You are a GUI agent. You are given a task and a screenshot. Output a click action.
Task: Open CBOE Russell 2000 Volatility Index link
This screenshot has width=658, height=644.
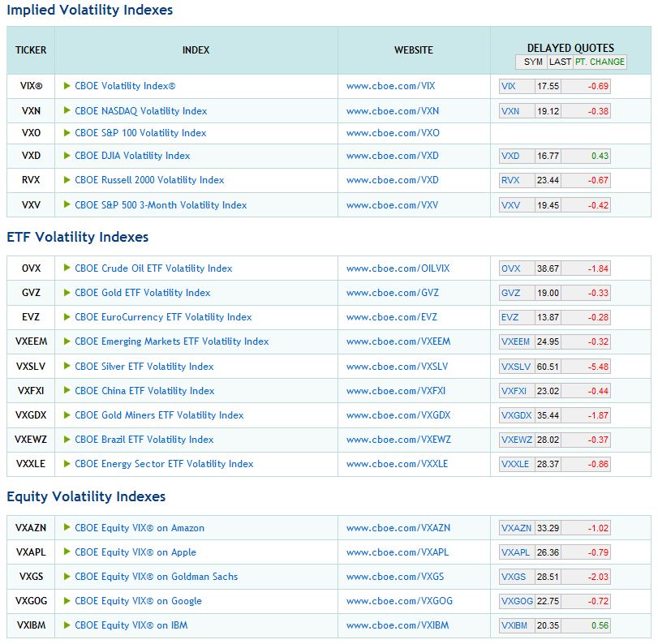149,180
